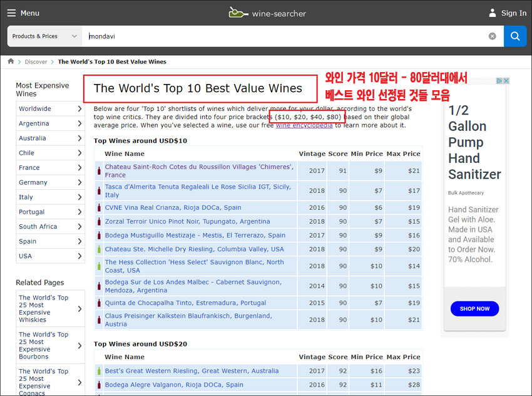Open CVNE Vina Real Crianza link

point(173,207)
